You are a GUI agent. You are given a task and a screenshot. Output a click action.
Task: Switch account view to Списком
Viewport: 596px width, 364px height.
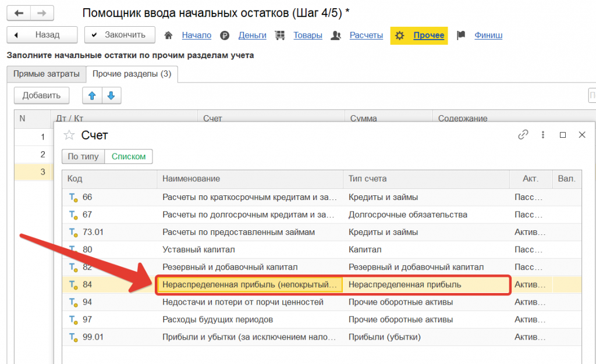coord(129,156)
